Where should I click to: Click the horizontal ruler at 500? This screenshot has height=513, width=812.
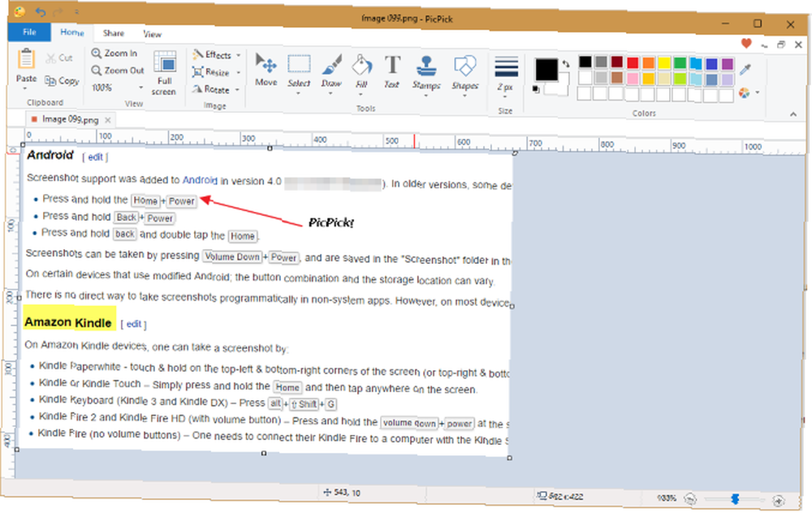[392, 140]
